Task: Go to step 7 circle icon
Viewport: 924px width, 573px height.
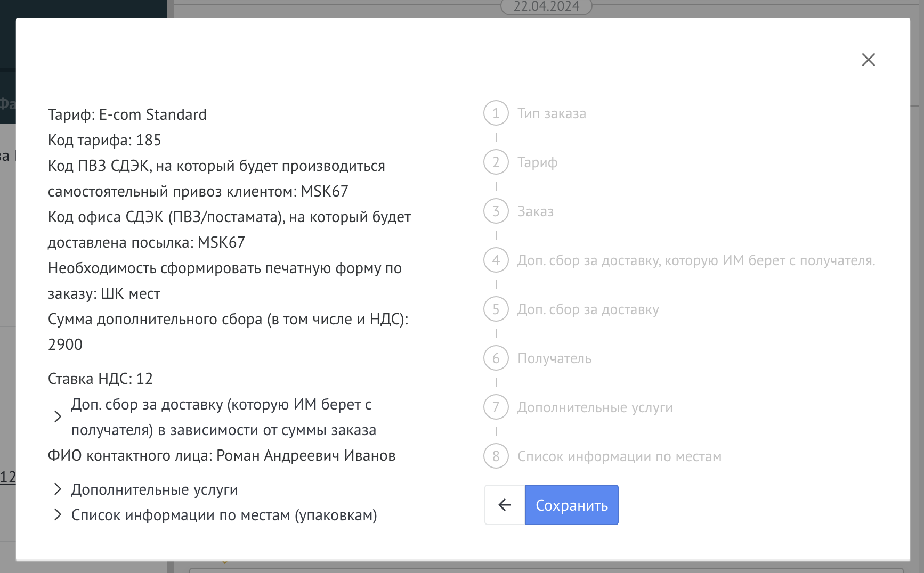Action: (496, 407)
